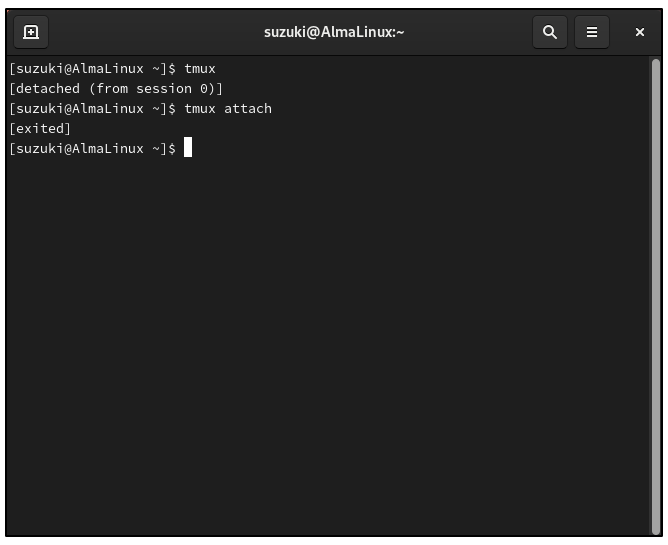Click "[suzuki@AlmaLinux" on the first line
668x545 pixels.
tap(76, 68)
